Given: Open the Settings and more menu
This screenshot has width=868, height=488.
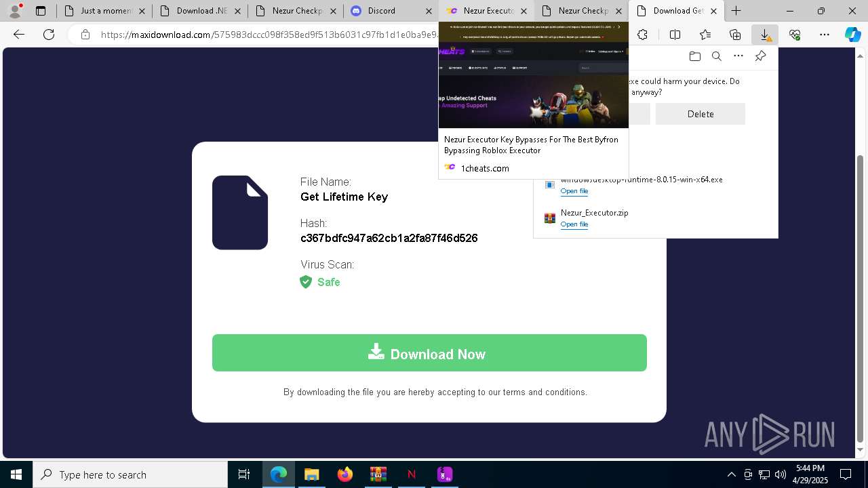Looking at the screenshot, I should [x=825, y=35].
